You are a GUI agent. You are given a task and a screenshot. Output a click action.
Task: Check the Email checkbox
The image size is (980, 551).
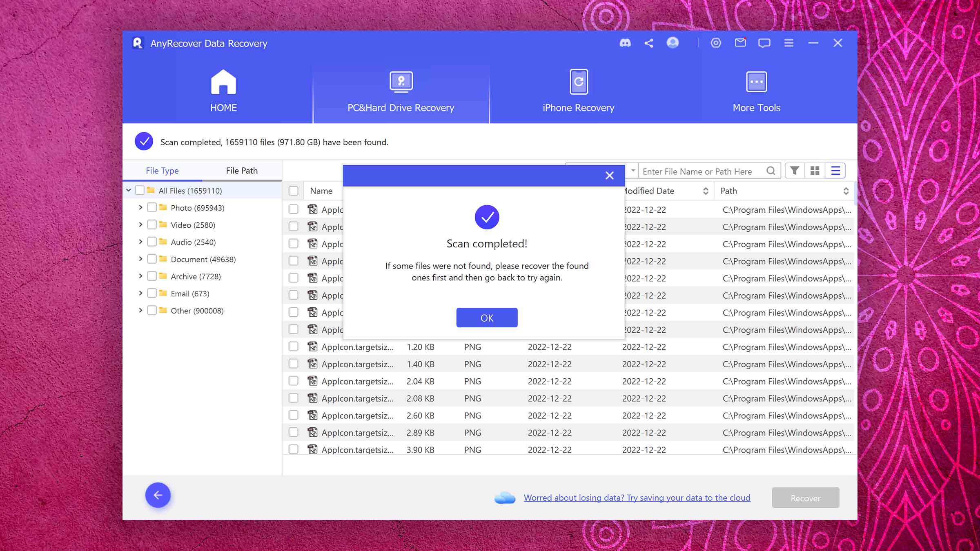(152, 293)
